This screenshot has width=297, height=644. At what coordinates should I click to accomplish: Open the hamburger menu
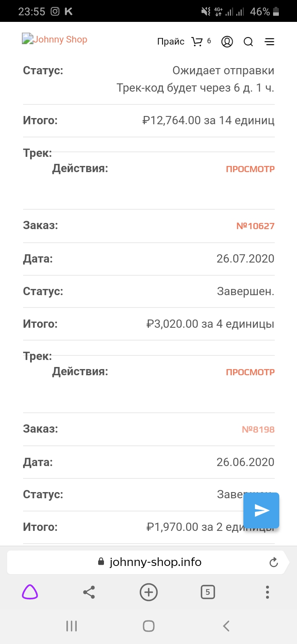click(269, 42)
